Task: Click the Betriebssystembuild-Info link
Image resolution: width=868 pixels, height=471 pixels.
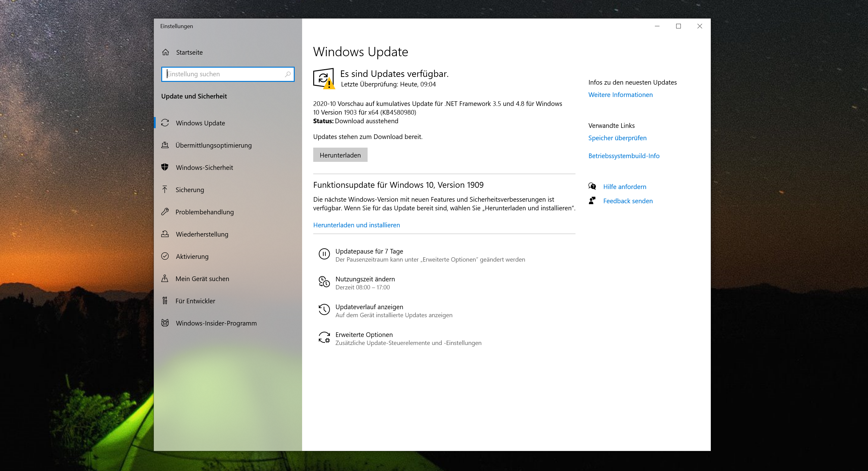Action: coord(623,156)
